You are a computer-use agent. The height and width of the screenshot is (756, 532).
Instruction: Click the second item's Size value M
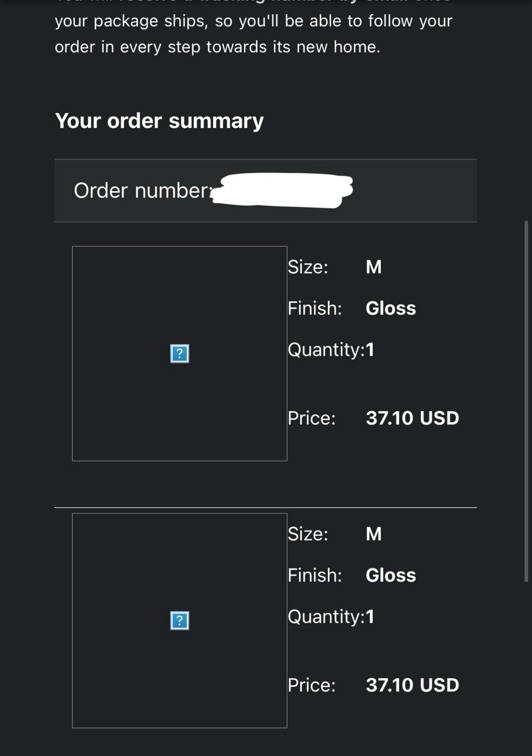tap(374, 534)
